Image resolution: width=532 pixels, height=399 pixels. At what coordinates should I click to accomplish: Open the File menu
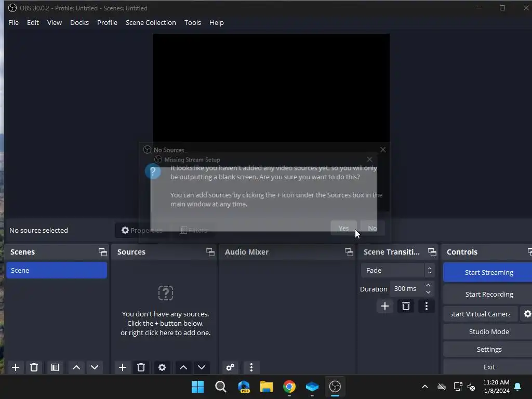(x=14, y=22)
